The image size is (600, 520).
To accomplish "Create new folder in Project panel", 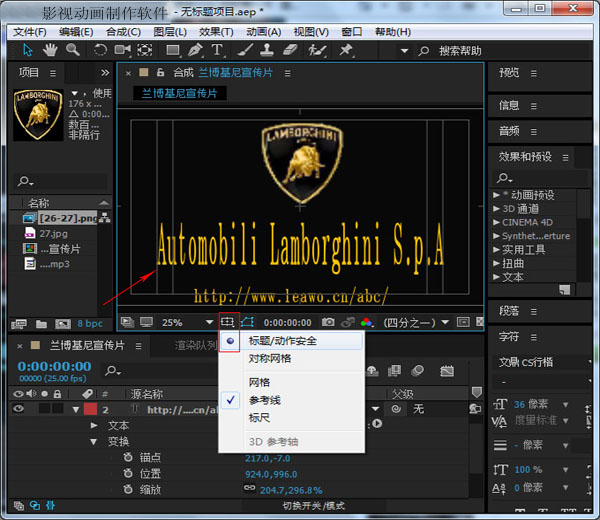I will point(41,324).
